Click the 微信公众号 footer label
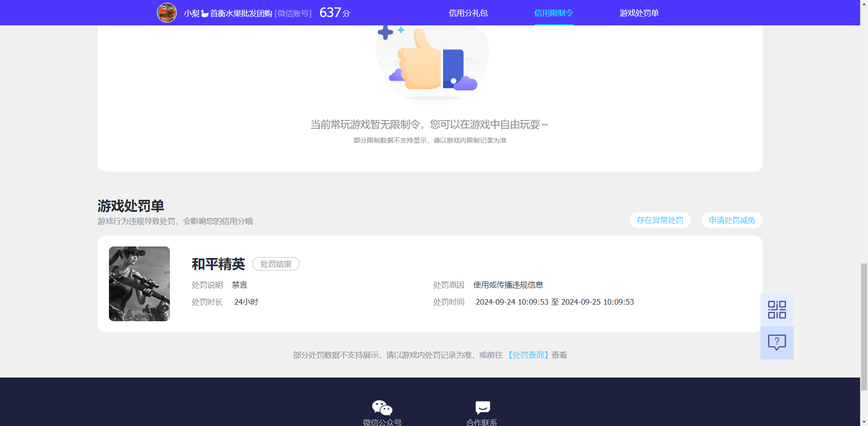868x426 pixels. (x=382, y=422)
